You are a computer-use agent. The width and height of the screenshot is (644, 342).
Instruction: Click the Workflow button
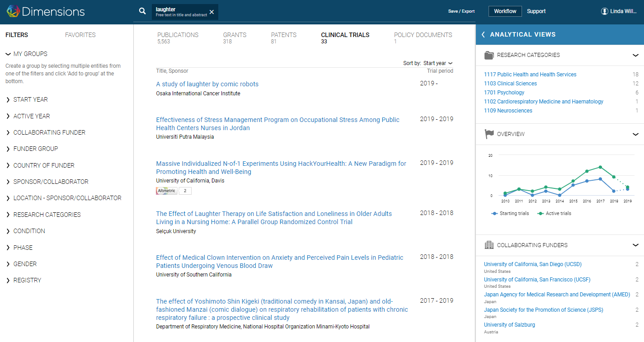click(505, 11)
